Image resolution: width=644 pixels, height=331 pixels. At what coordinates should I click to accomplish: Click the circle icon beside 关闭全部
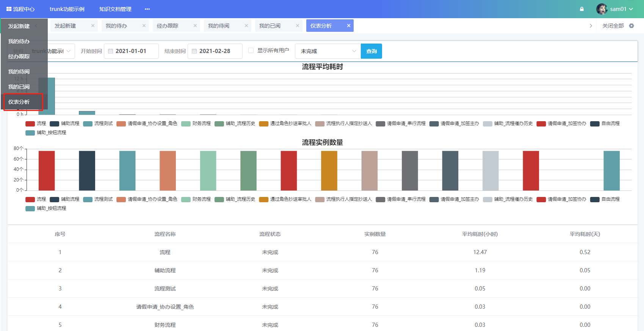point(631,26)
